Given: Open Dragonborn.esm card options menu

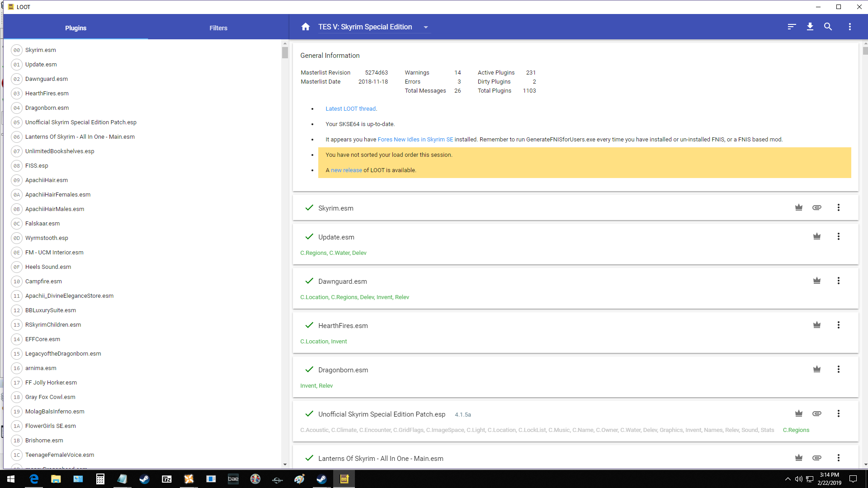Looking at the screenshot, I should click(838, 369).
